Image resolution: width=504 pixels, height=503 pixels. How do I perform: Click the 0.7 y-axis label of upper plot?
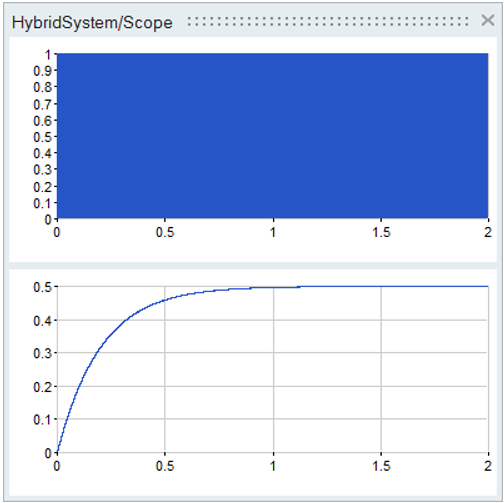[x=43, y=104]
